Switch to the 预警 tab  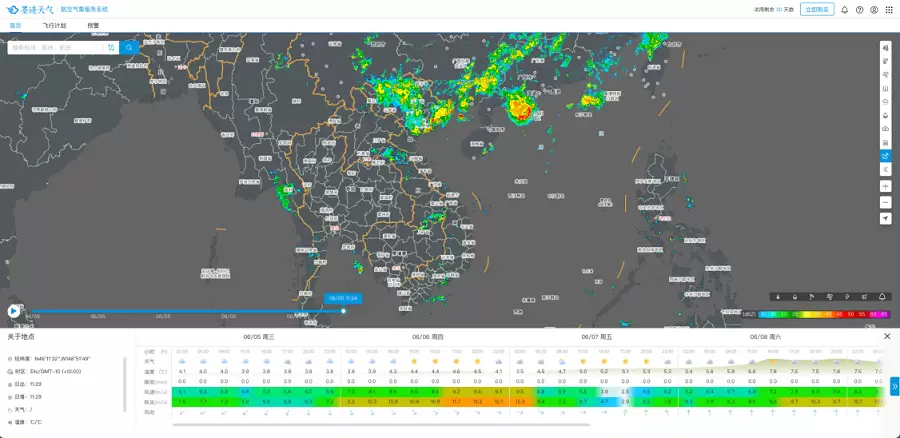(93, 25)
